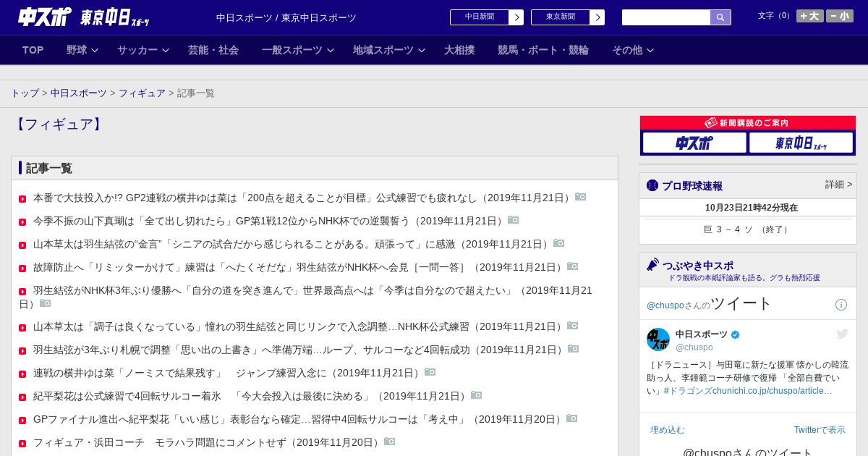
Task: Go to TOP in the navigation bar
Action: click(x=33, y=50)
